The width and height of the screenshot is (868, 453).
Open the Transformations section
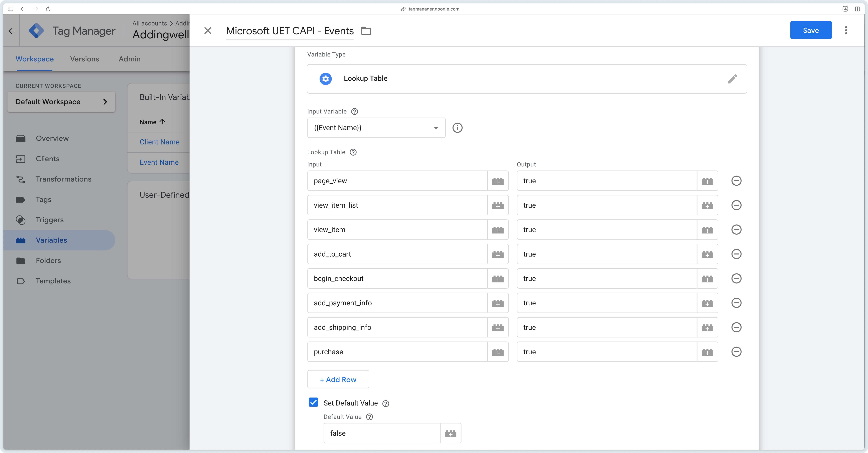(x=63, y=179)
